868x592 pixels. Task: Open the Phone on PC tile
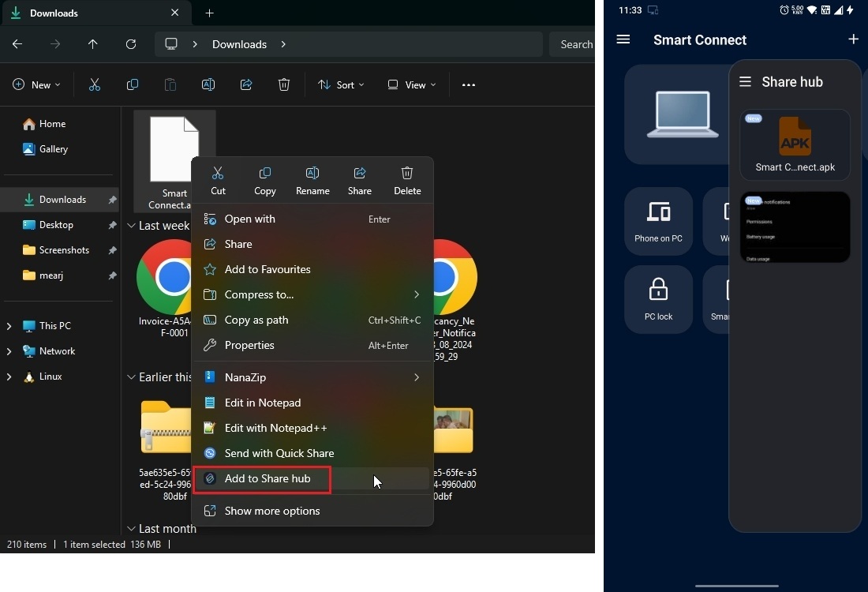click(658, 221)
